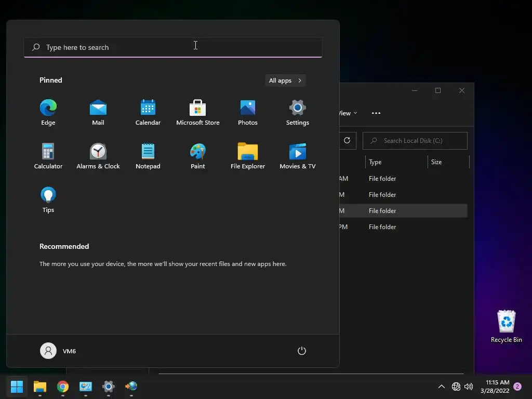Close the File Explorer window

462,90
